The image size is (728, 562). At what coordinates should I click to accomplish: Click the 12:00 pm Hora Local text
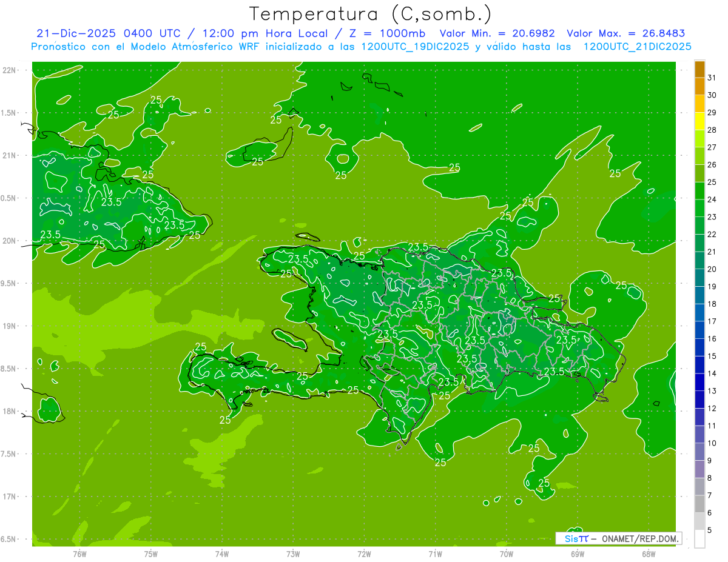coord(265,33)
